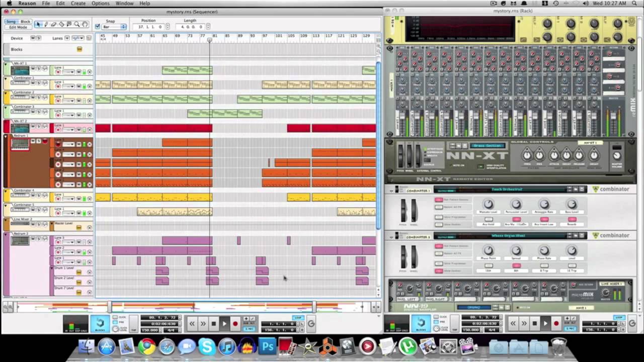This screenshot has height=362, width=644.
Task: Open the Snap value Bar dropdown
Action: tap(114, 27)
